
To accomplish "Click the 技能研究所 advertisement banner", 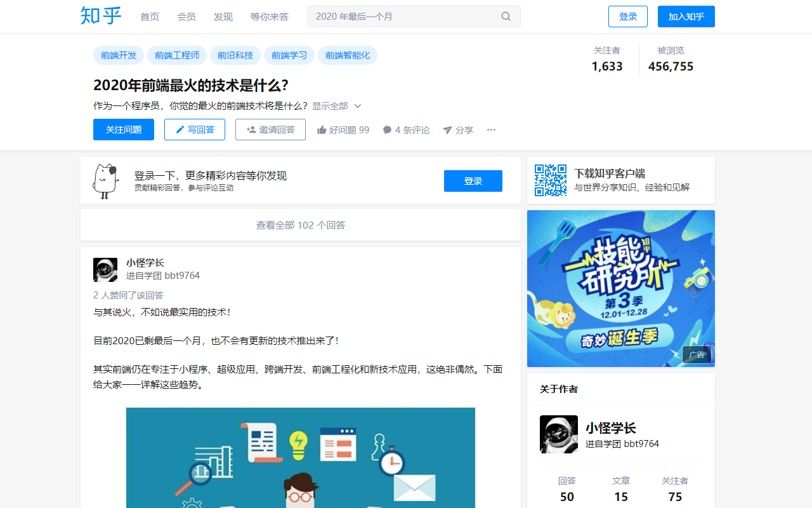I will [620, 288].
